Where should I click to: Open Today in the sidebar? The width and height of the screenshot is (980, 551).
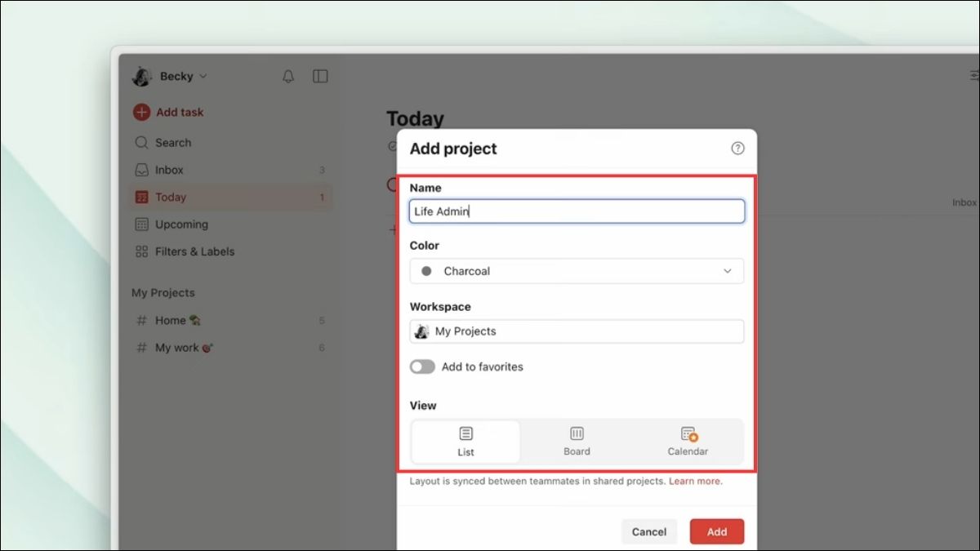tap(232, 197)
